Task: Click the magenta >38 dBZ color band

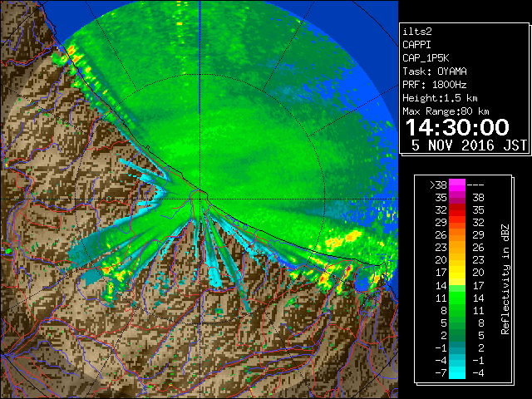Action: tap(457, 185)
